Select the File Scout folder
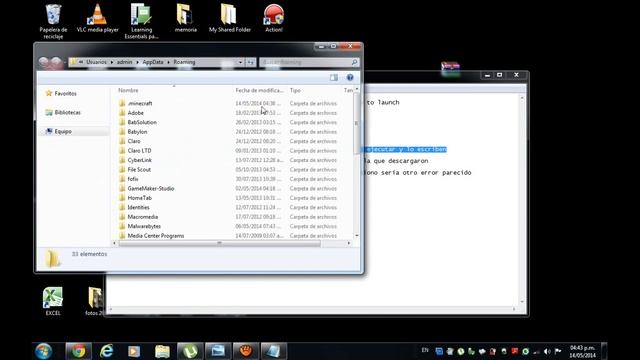 tap(139, 169)
